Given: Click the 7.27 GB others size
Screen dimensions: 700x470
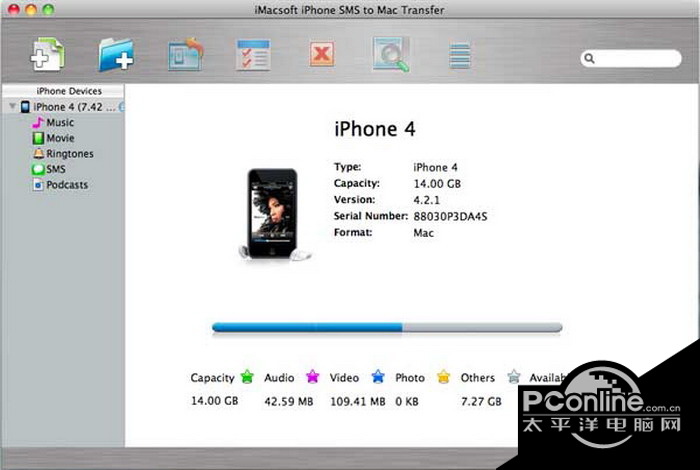Looking at the screenshot, I should [481, 401].
